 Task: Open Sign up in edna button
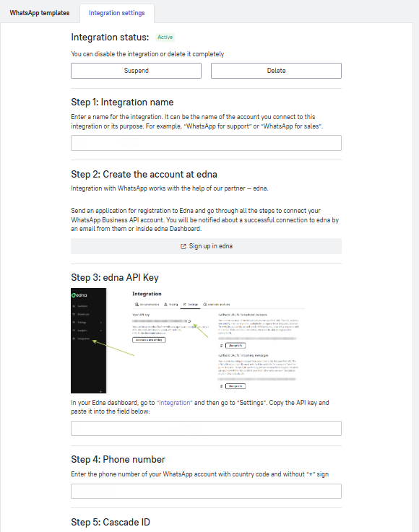[206, 246]
